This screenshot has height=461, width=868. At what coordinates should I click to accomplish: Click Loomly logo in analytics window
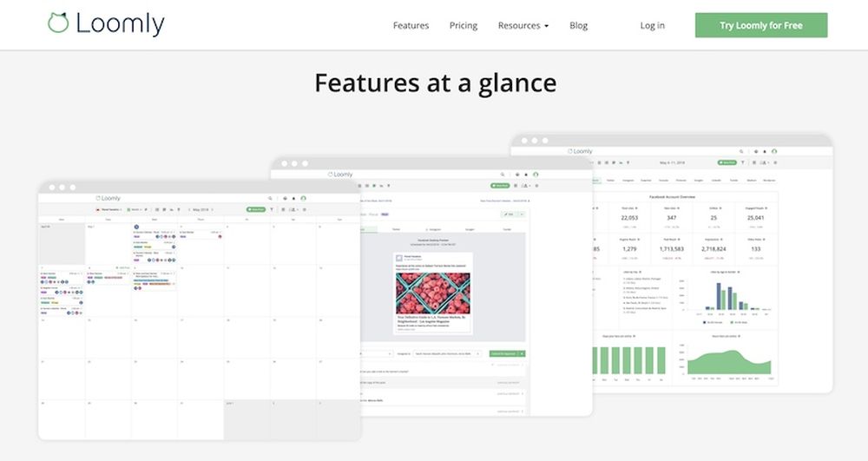click(580, 151)
